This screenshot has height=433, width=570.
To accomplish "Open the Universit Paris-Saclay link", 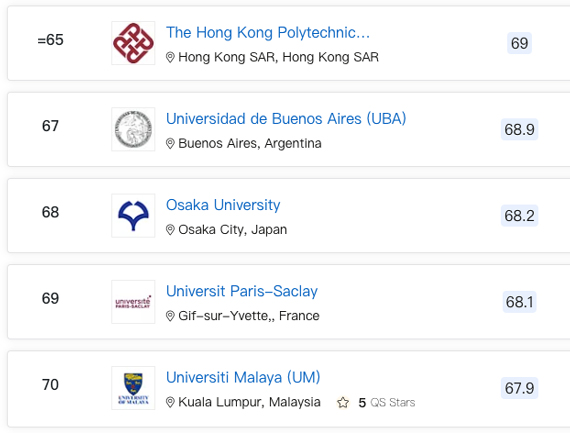I will pyautogui.click(x=242, y=291).
